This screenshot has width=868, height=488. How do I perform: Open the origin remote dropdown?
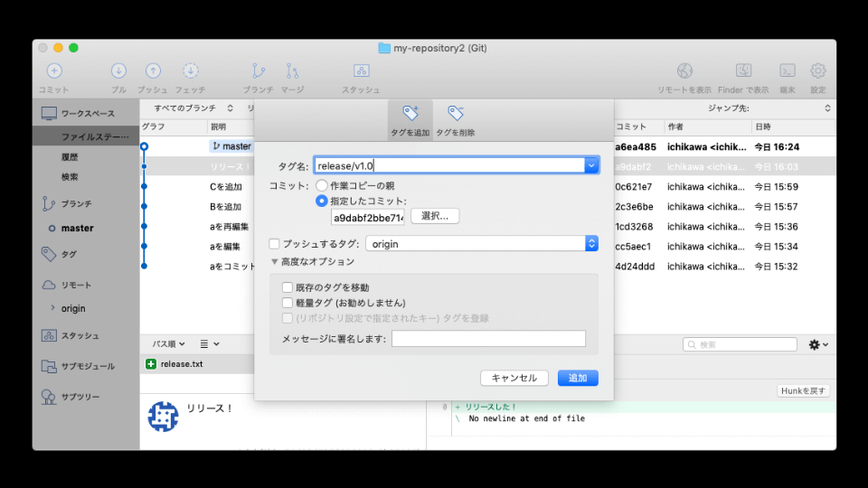482,244
